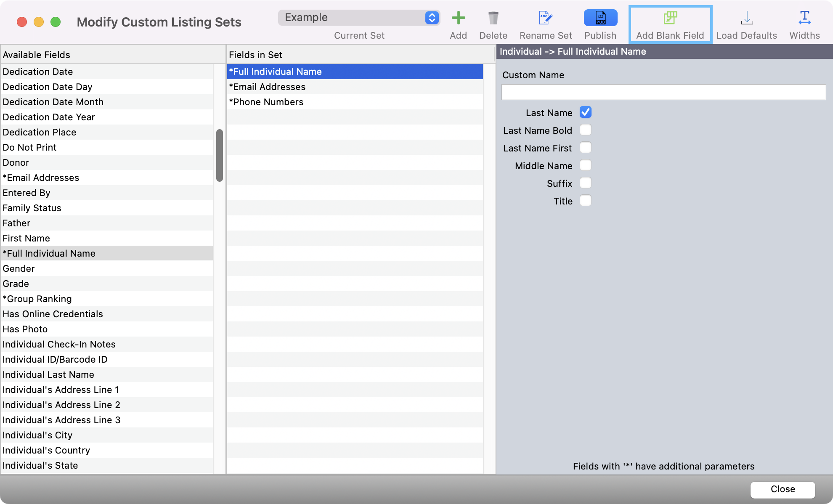833x504 pixels.
Task: Select *Email Addresses in Fields in Set
Action: tap(268, 87)
